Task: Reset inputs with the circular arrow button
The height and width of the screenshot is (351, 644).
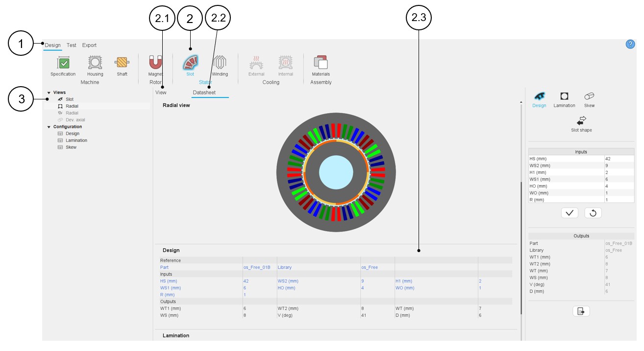Action: pyautogui.click(x=593, y=213)
